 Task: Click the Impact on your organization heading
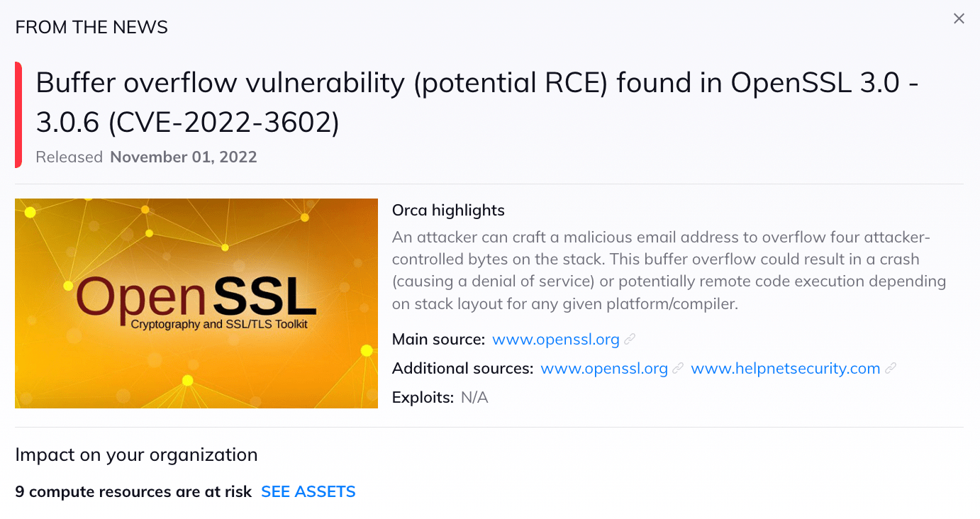pos(136,454)
